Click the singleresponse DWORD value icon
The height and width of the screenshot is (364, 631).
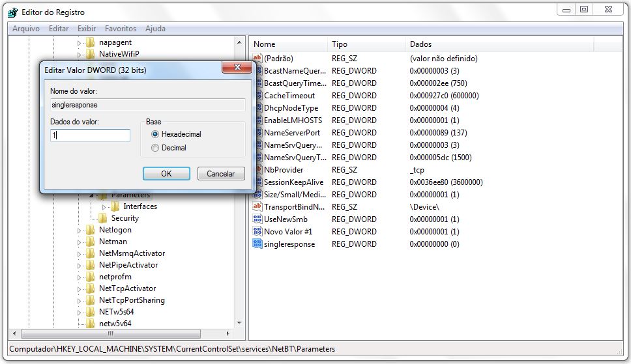257,244
